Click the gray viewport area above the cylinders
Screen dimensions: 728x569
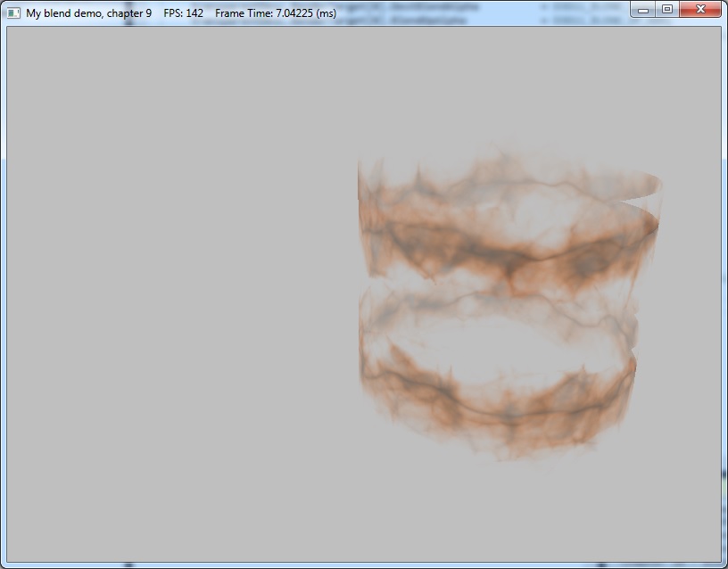500,85
